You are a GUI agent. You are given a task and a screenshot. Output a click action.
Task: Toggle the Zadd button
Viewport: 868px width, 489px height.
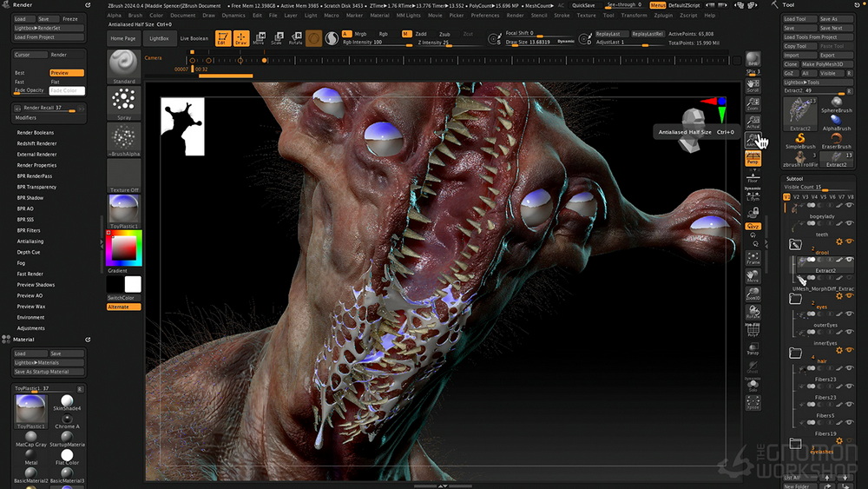click(421, 34)
